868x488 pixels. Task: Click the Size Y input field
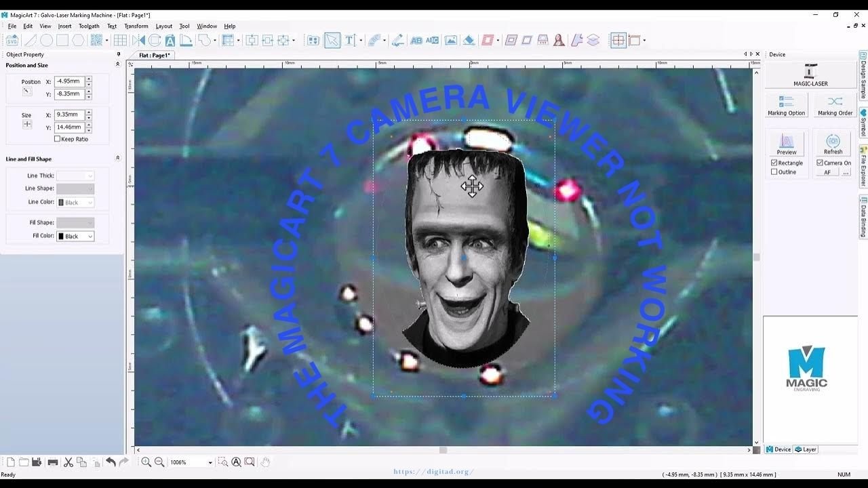69,127
